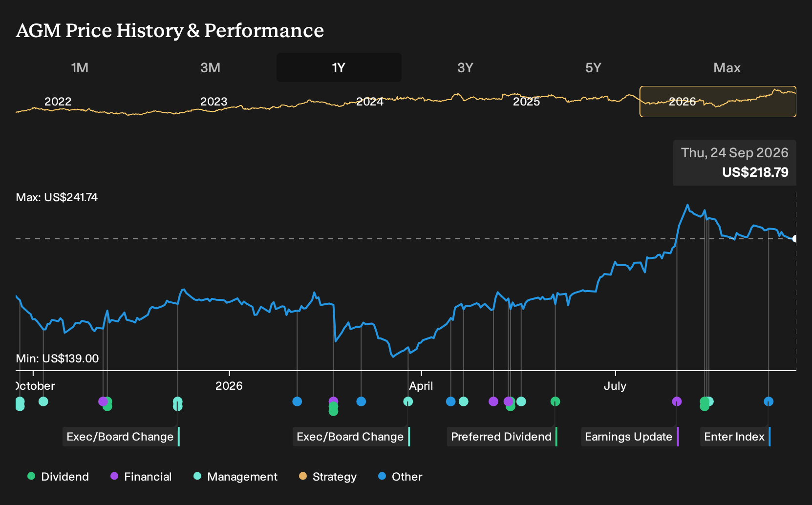812x505 pixels.
Task: Click the Max: US$241.74 label
Action: [57, 197]
